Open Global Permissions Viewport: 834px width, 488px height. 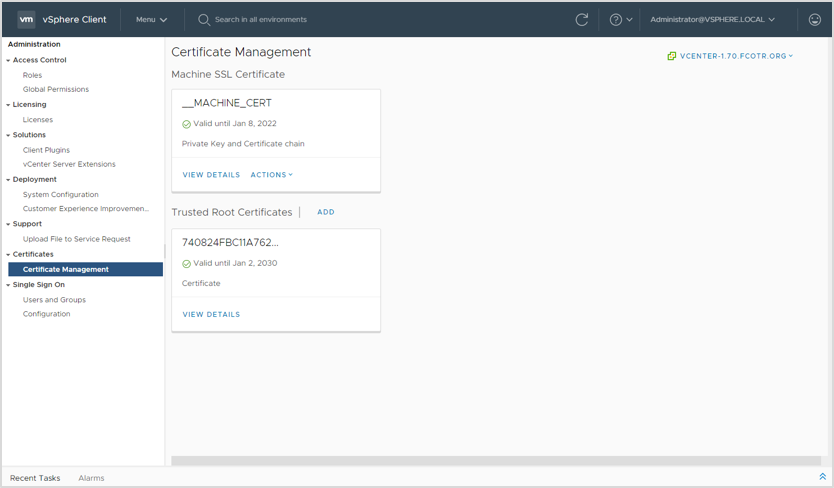56,89
